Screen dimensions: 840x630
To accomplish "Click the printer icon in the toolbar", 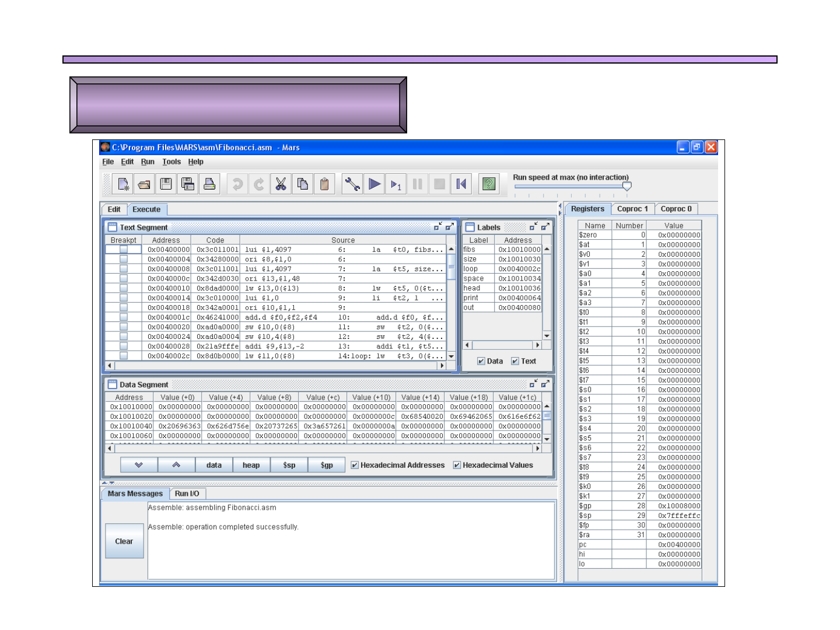I will 209,184.
